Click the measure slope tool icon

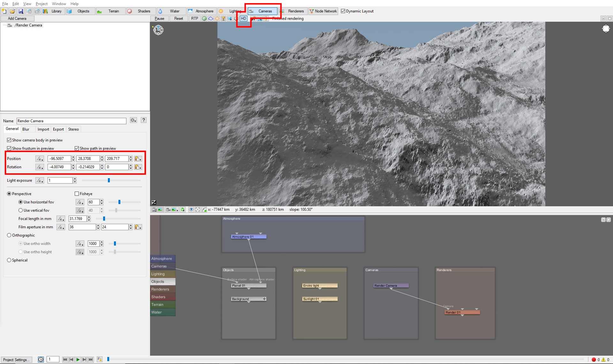pos(204,209)
